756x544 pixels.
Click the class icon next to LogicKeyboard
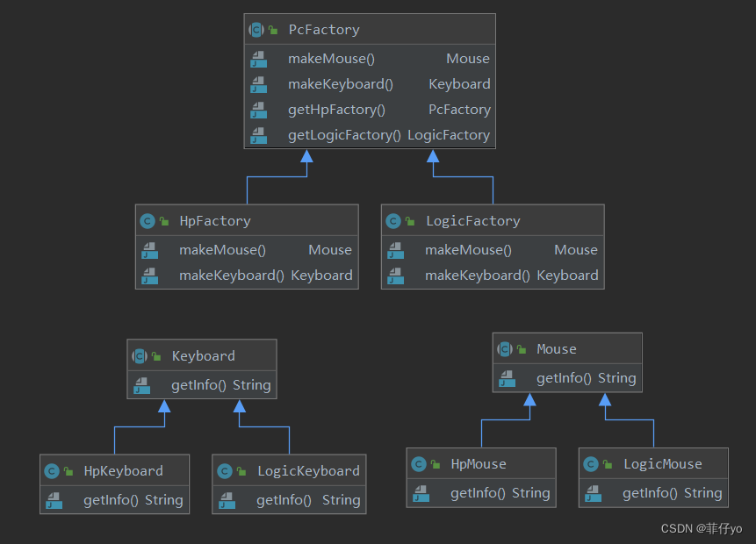[225, 471]
